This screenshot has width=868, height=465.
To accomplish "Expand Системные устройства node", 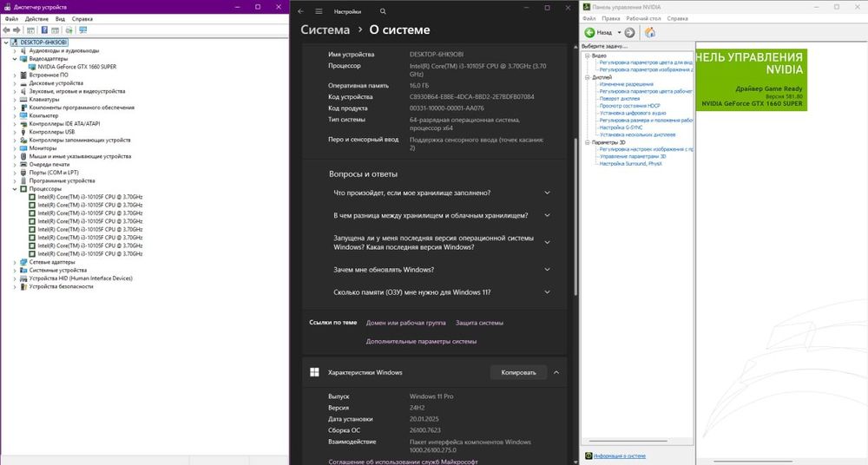I will coord(15,270).
